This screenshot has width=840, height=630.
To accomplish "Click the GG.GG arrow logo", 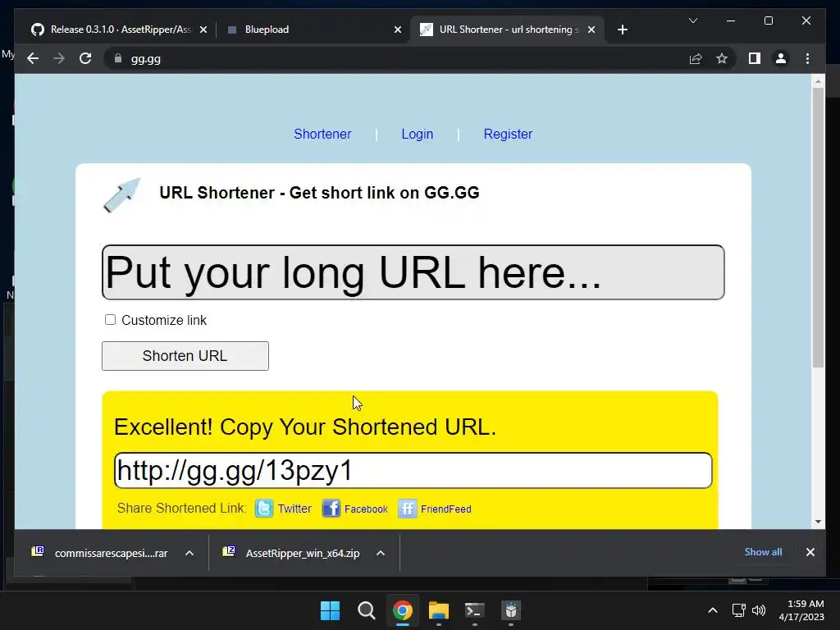I will 122,195.
